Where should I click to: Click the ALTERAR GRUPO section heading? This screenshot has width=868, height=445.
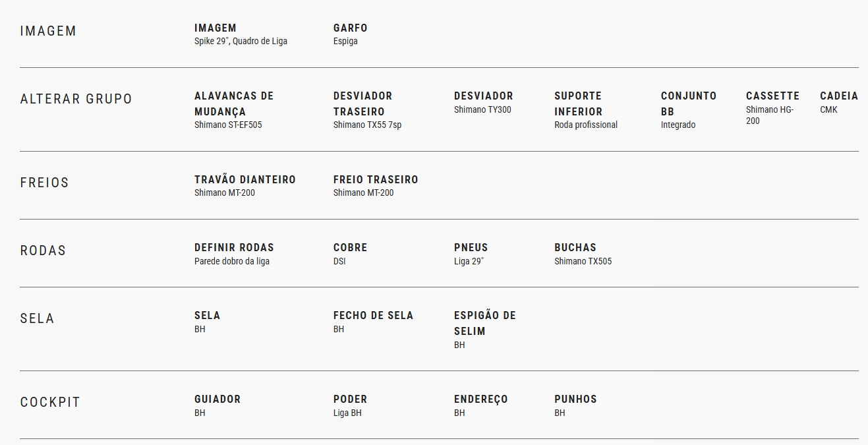pos(76,99)
